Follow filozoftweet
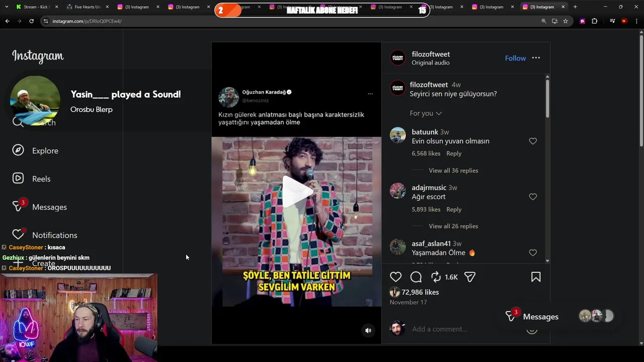The image size is (644, 362). pyautogui.click(x=515, y=58)
